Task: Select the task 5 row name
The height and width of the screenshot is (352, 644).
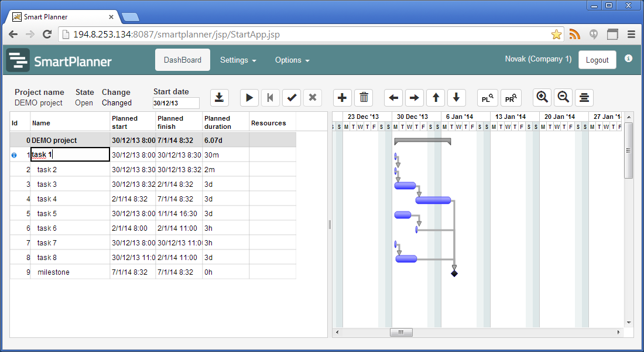Action: pyautogui.click(x=47, y=214)
